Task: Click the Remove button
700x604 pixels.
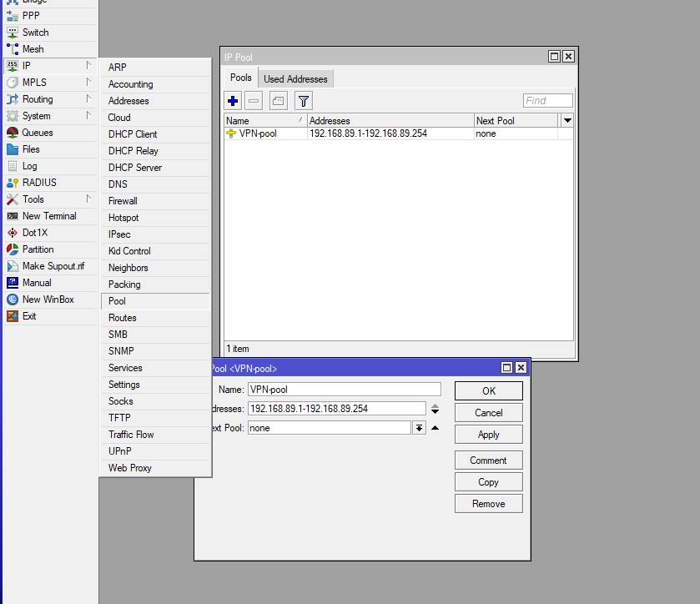Action: (x=489, y=504)
